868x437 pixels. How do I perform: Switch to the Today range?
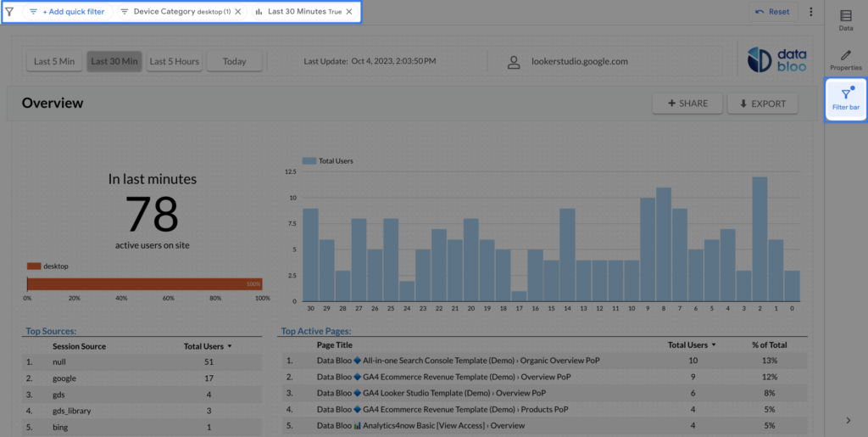(235, 61)
